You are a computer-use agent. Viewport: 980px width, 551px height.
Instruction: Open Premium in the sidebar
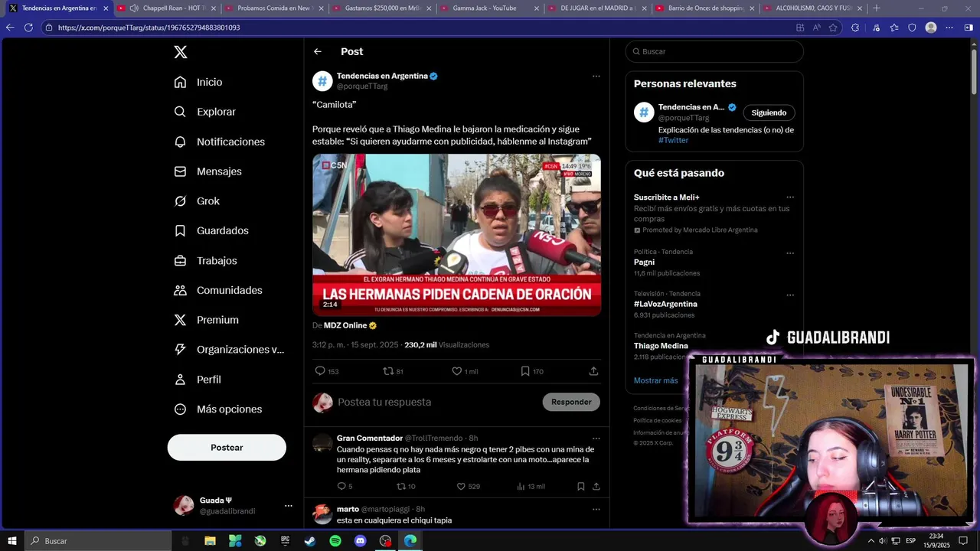[x=206, y=320]
